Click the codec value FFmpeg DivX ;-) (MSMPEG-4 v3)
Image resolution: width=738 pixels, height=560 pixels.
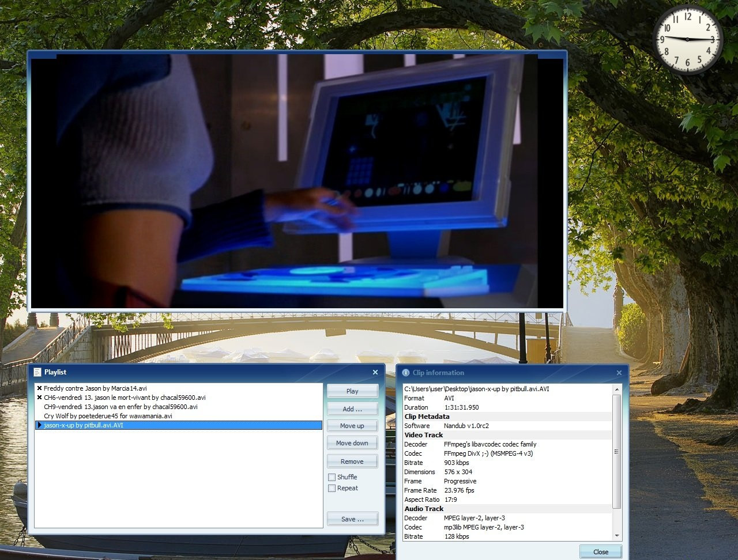click(488, 453)
